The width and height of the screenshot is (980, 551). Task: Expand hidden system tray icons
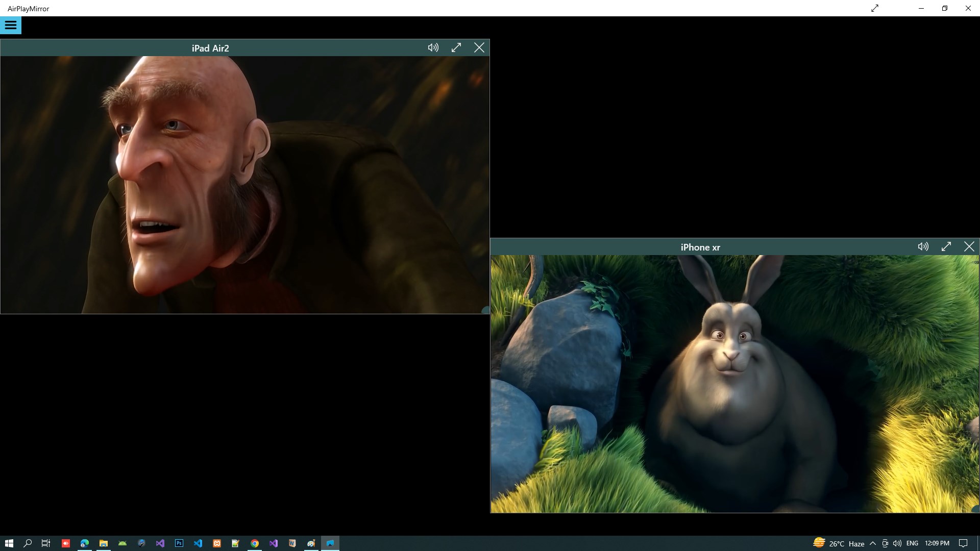[x=872, y=543]
